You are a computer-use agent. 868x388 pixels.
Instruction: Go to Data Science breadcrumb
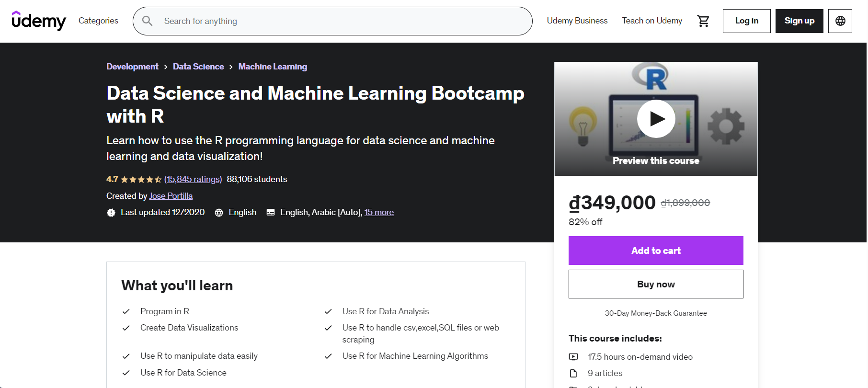(198, 67)
